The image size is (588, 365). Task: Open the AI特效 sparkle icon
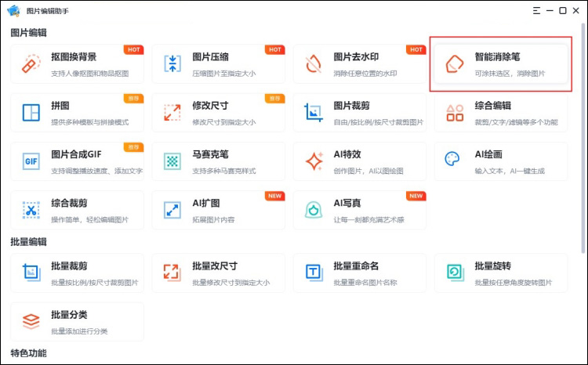click(x=314, y=161)
